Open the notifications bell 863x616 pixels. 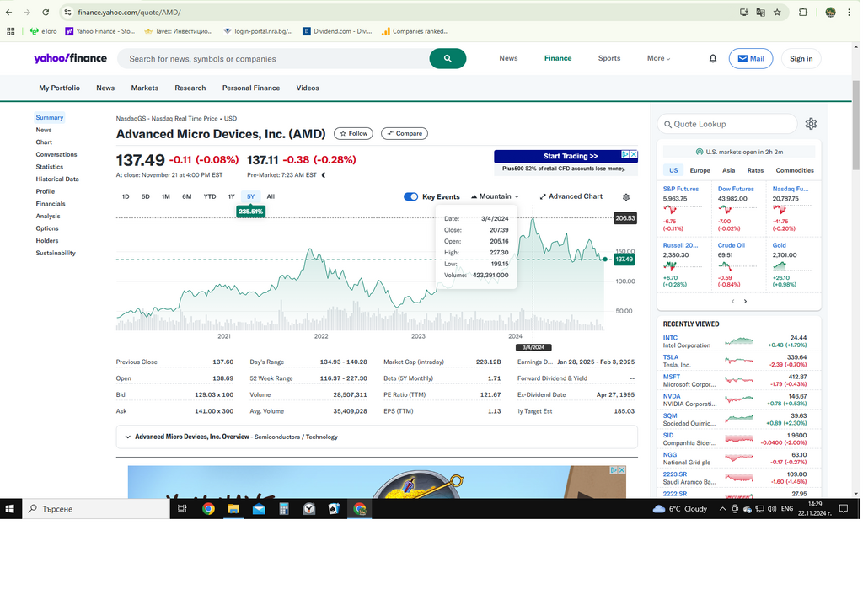[713, 58]
